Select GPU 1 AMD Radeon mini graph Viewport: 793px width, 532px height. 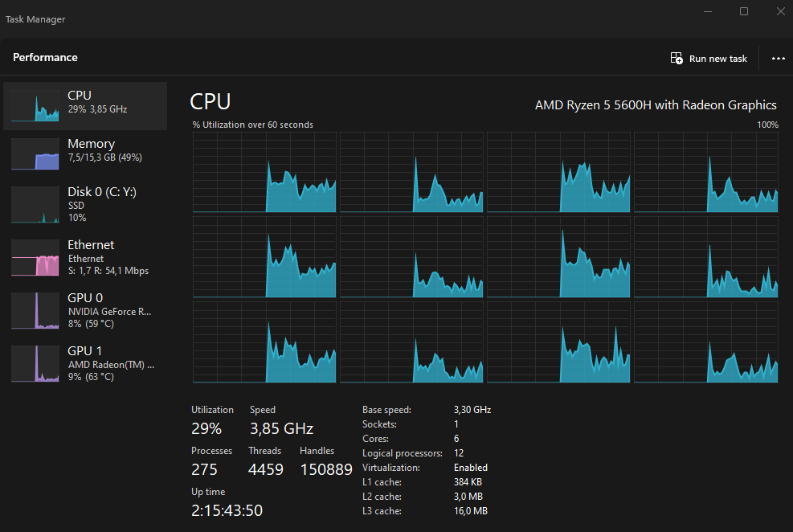point(35,364)
